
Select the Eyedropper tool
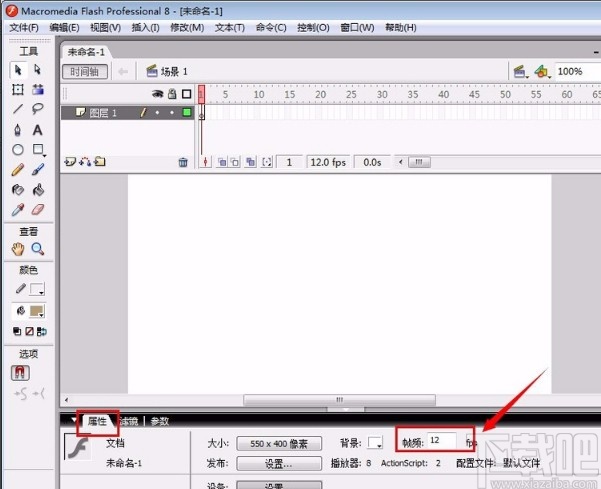[18, 210]
